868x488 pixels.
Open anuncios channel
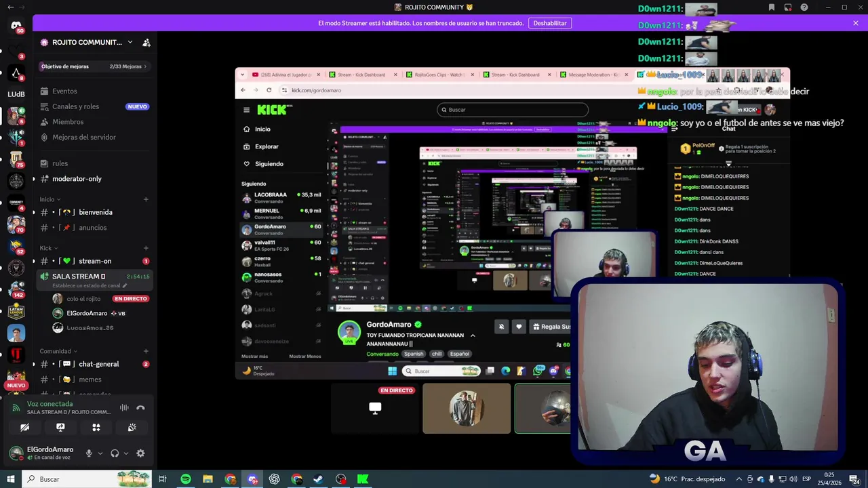(x=95, y=228)
